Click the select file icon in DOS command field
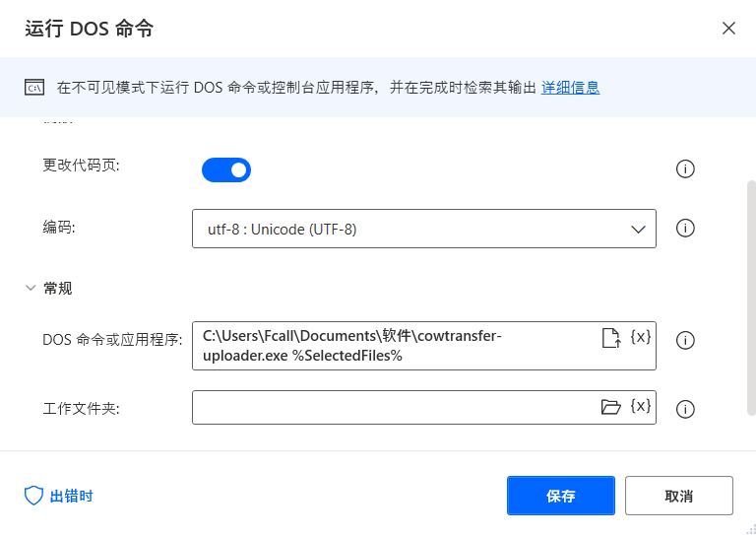 (x=611, y=338)
